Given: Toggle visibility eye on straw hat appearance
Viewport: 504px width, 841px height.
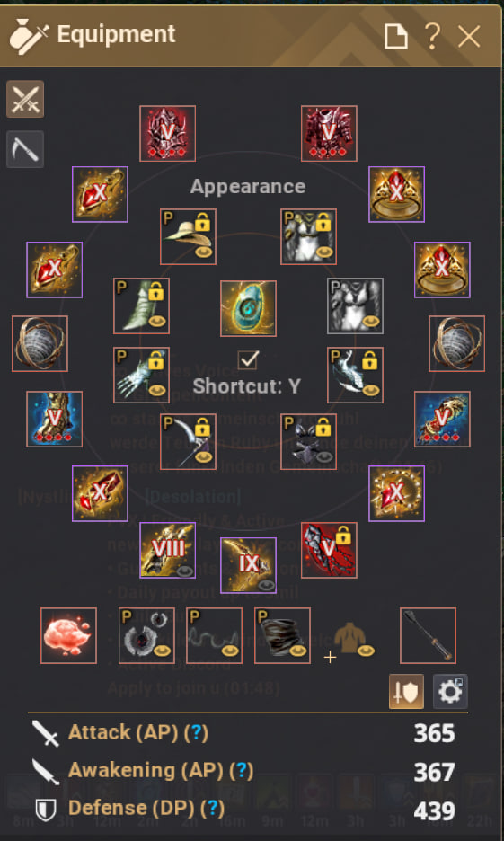Looking at the screenshot, I should [x=203, y=252].
